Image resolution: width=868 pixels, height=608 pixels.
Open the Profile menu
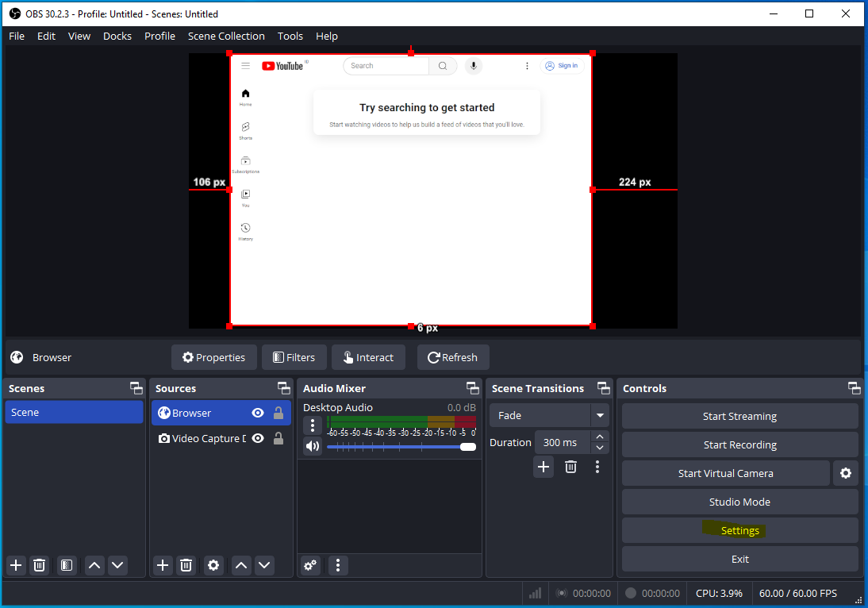[x=160, y=36]
